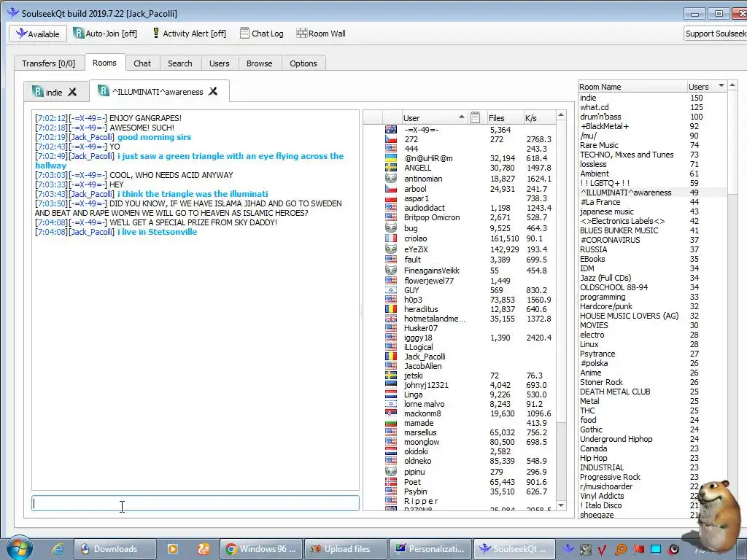Switch to Personalization taskbar window
This screenshot has width=747, height=560.
tap(430, 549)
